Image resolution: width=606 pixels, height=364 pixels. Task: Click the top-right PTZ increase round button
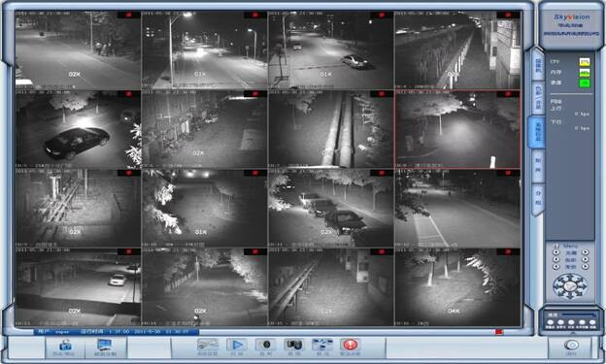click(586, 252)
